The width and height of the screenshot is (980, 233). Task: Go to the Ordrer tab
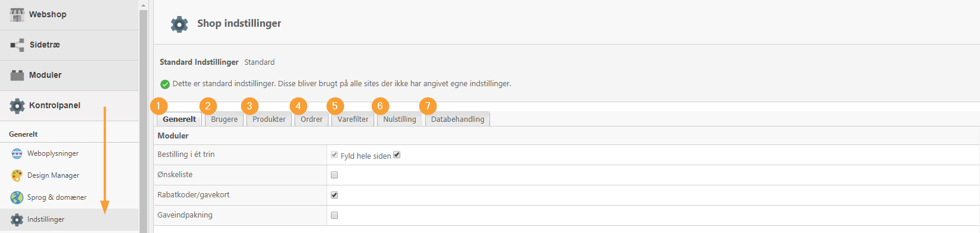[x=311, y=119]
